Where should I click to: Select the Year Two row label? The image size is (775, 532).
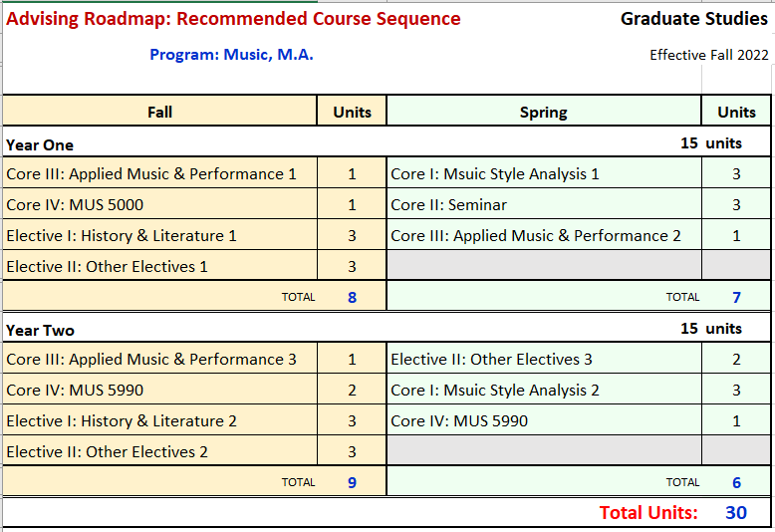click(x=40, y=330)
